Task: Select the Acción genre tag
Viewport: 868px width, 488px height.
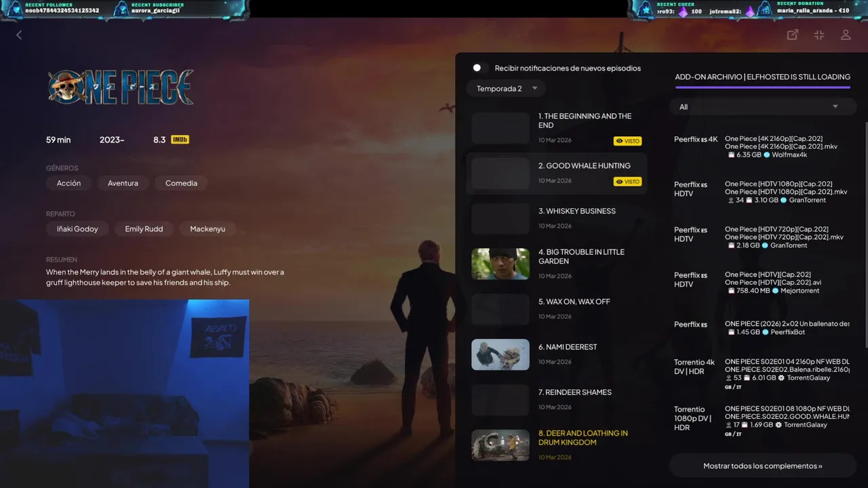Action: (x=68, y=183)
